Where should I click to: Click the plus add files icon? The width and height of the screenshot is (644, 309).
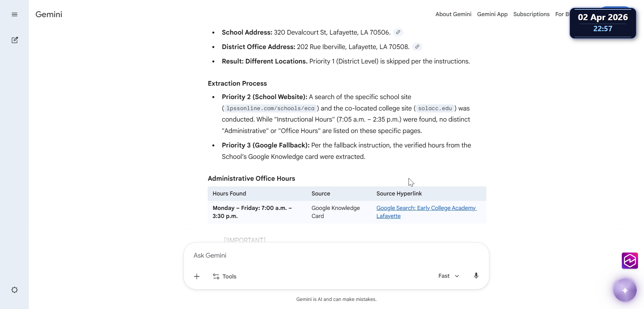(197, 276)
